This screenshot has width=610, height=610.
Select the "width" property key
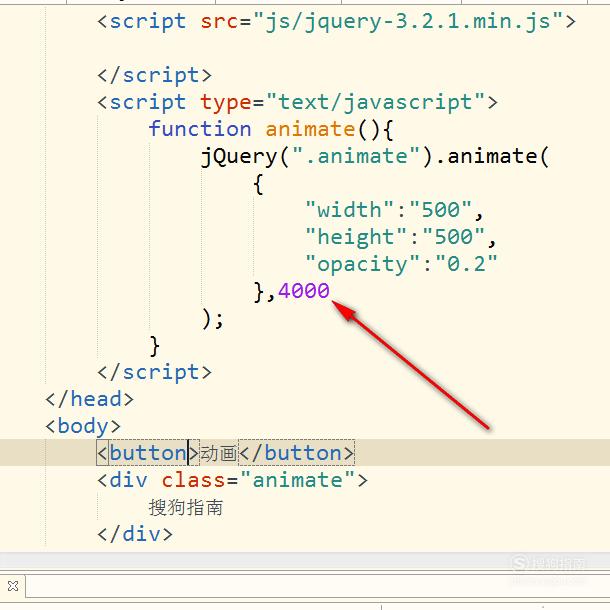pyautogui.click(x=349, y=210)
